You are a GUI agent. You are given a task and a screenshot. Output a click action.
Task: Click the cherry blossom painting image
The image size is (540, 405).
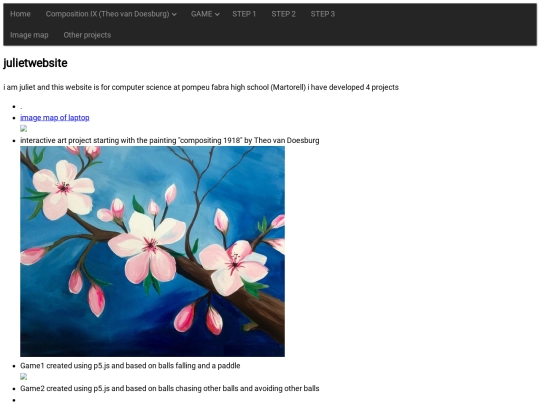(152, 251)
